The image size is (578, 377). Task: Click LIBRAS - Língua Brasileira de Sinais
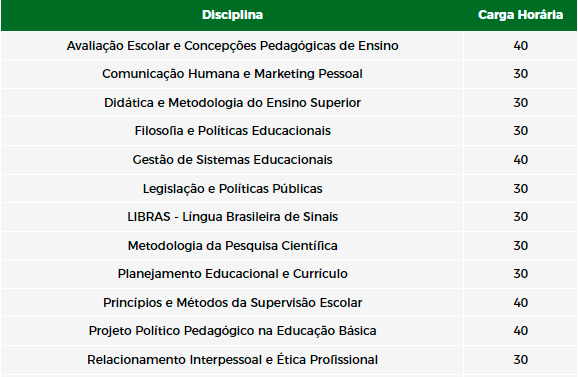pyautogui.click(x=232, y=217)
